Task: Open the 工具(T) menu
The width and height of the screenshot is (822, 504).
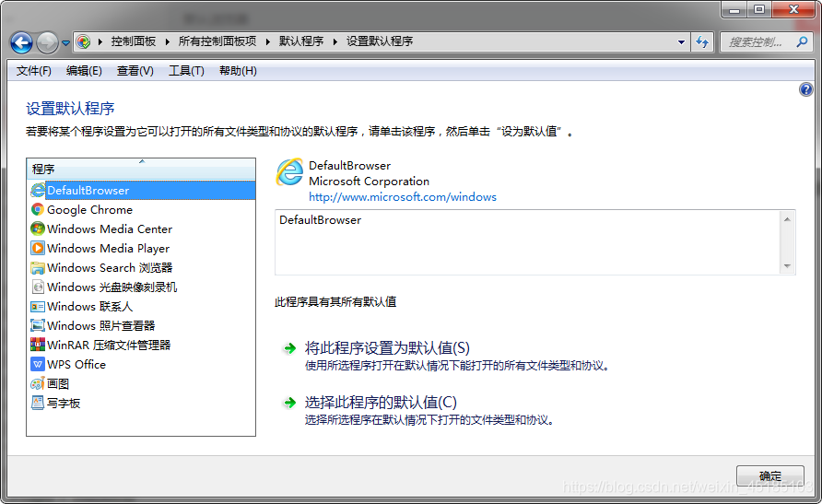Action: (x=186, y=71)
